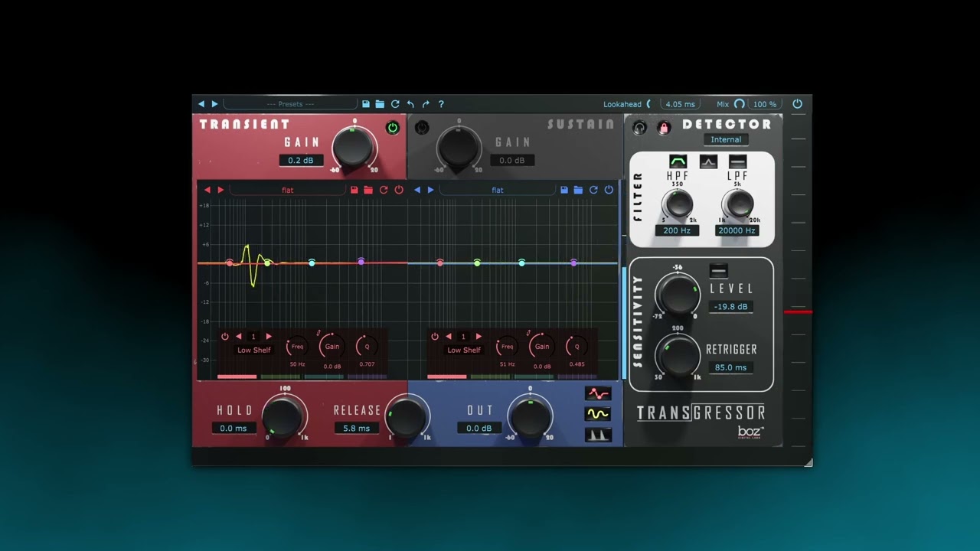Toggle the detector lock icon

tap(664, 128)
